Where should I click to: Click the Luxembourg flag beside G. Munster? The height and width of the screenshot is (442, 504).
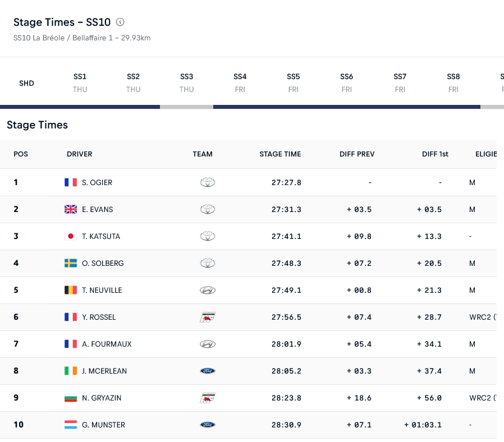(x=71, y=425)
